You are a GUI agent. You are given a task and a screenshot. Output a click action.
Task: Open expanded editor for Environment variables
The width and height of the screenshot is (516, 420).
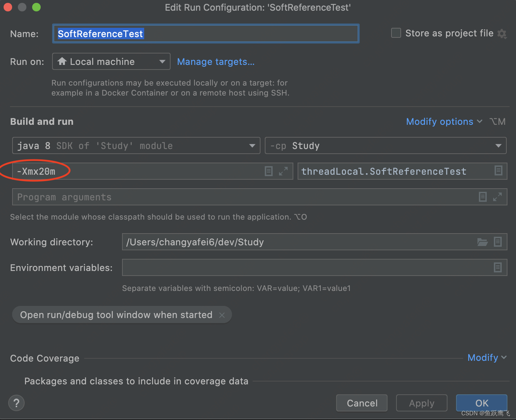498,267
